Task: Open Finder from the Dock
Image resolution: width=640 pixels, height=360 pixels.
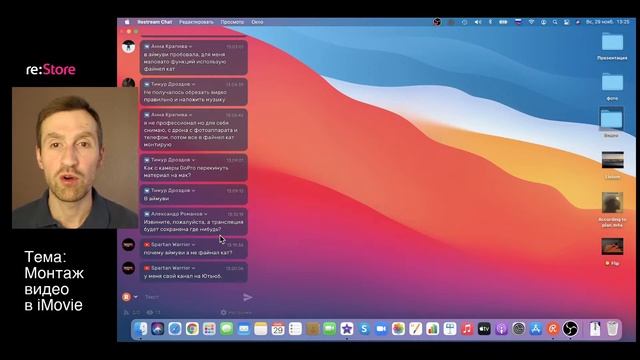Action: 141,329
